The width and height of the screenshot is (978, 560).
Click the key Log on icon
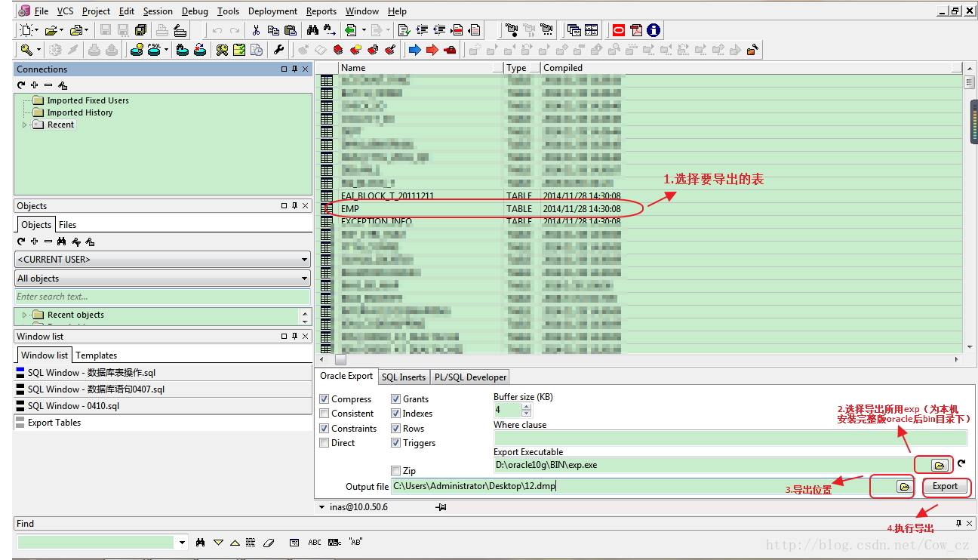coord(26,50)
